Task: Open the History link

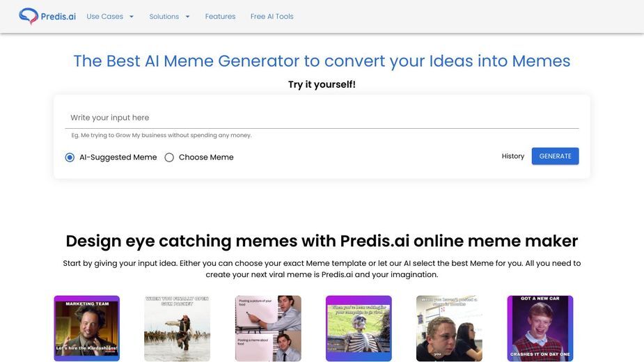Action: tap(513, 156)
